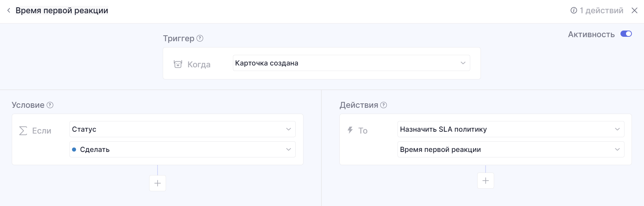Click the sigma icon beside Если
Viewport: 644px width, 206px height.
coord(23,131)
